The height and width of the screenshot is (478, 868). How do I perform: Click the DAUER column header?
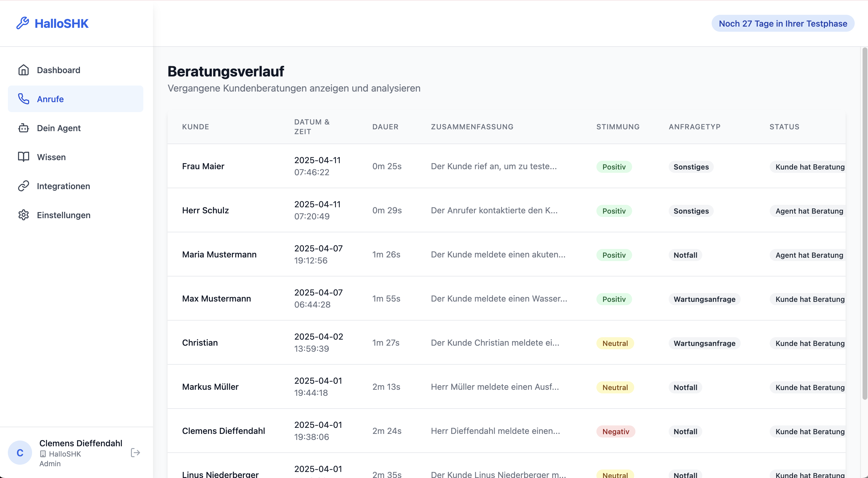click(x=385, y=127)
